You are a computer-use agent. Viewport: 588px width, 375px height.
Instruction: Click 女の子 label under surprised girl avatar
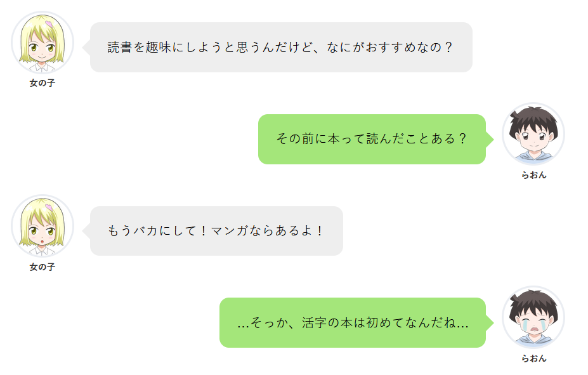coord(42,266)
